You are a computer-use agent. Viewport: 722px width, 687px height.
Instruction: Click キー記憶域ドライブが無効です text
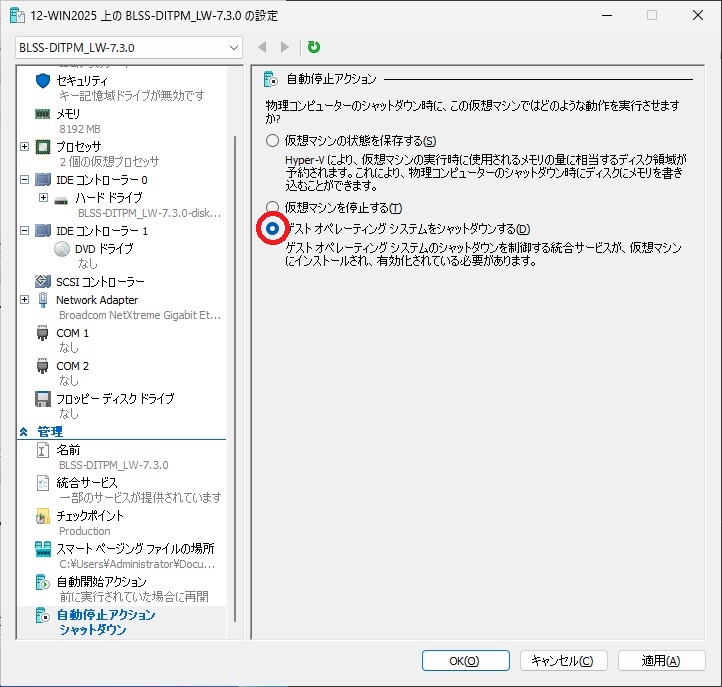132,95
